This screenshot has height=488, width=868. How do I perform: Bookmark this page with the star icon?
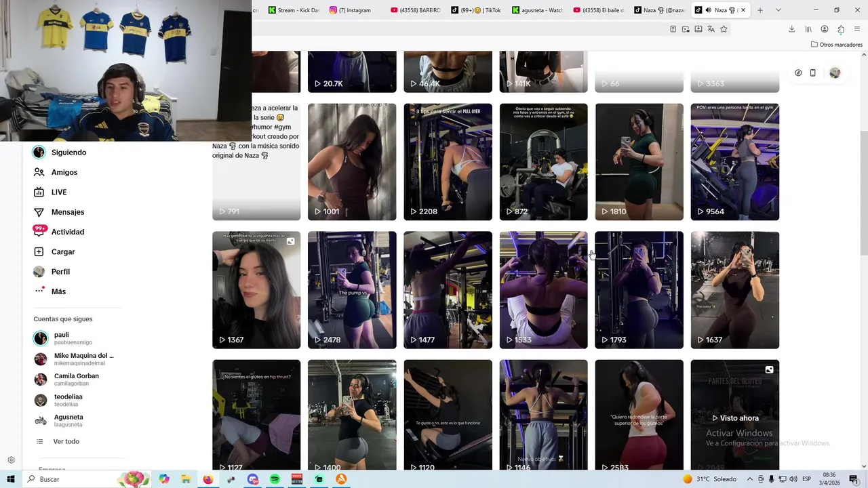[x=724, y=29]
